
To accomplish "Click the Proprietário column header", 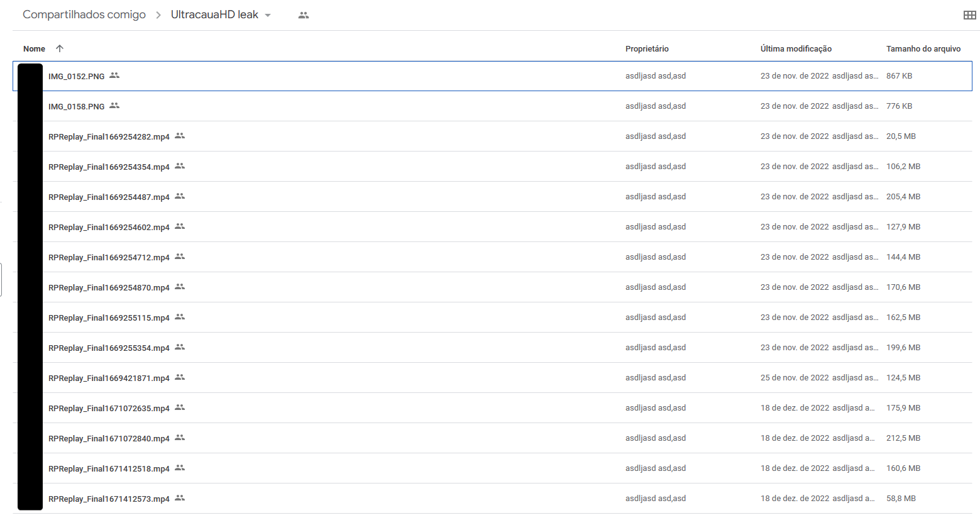I will pyautogui.click(x=647, y=48).
